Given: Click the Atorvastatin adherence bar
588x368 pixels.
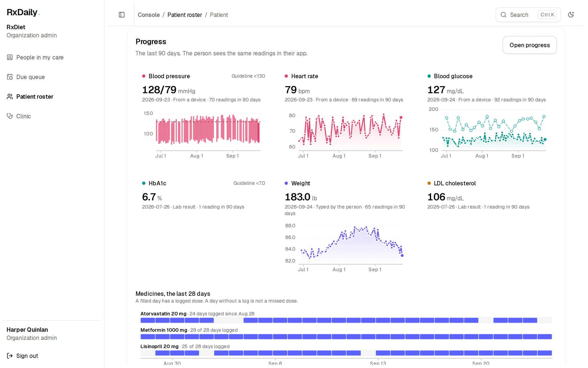Looking at the screenshot, I should [x=346, y=320].
